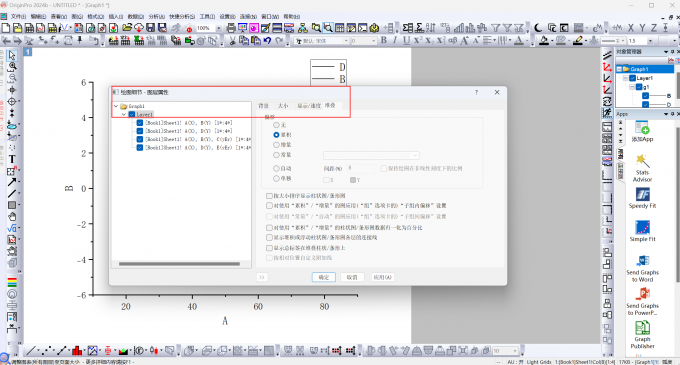The image size is (680, 365).
Task: Enable 显示总标签在堆叠柱状/条形上 checkbox
Action: click(x=269, y=248)
